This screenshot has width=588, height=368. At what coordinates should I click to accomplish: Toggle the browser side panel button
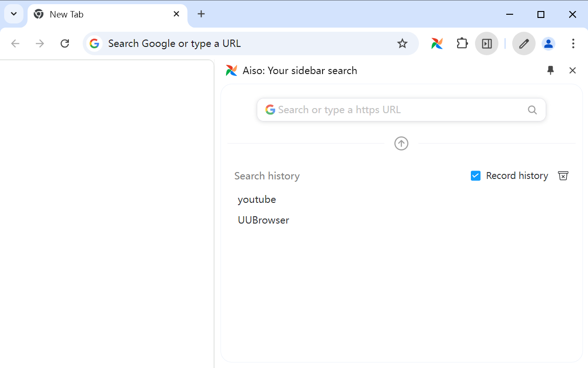coord(486,44)
